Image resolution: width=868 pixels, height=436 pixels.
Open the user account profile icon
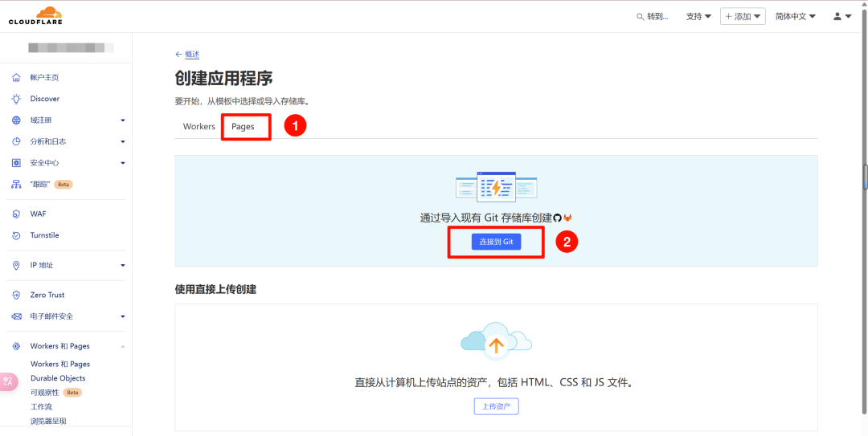click(x=837, y=17)
